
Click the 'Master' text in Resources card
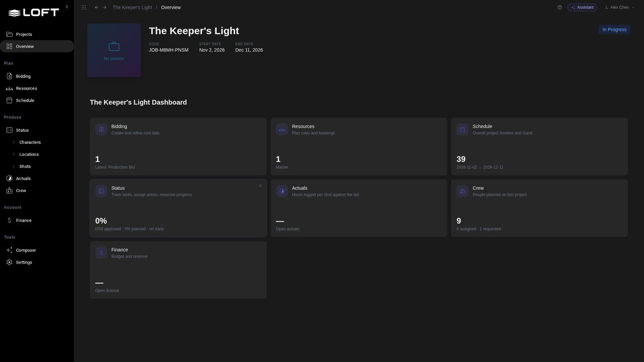point(282,167)
